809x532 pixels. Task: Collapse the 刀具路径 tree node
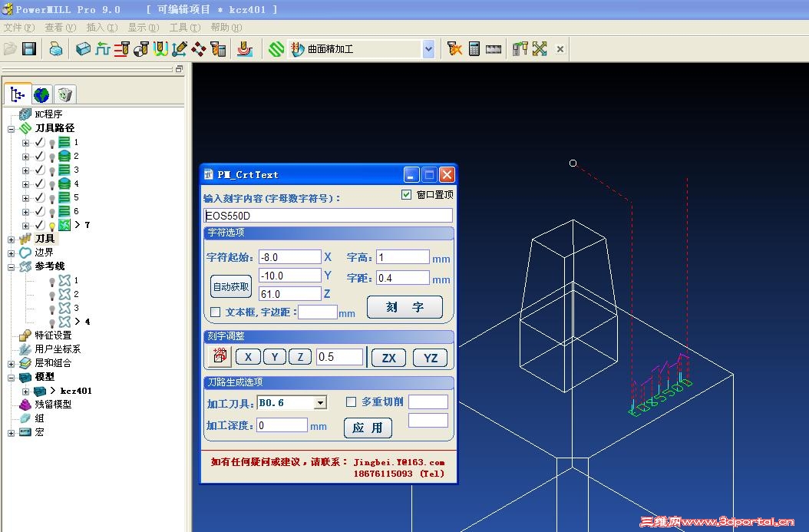click(11, 128)
